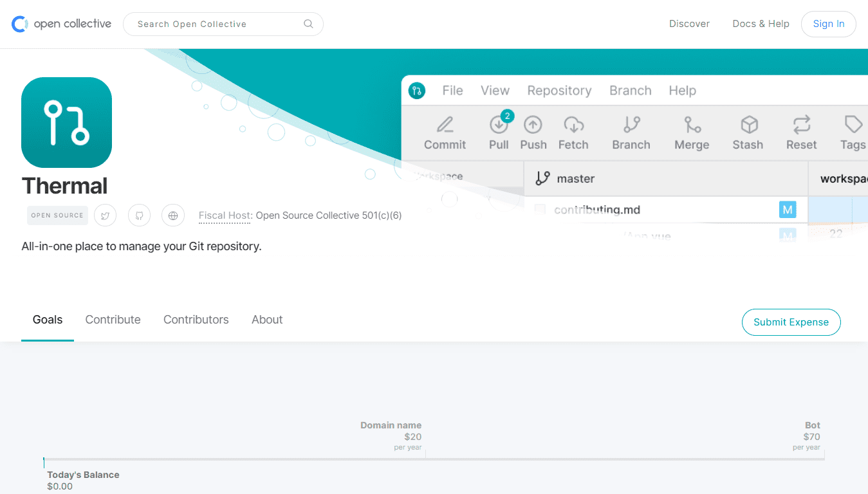Click the Thermal collective title
The width and height of the screenshot is (868, 494).
point(64,186)
